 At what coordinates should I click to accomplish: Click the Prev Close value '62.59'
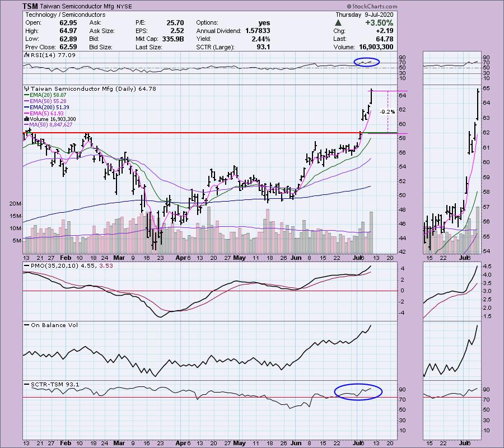coord(68,47)
